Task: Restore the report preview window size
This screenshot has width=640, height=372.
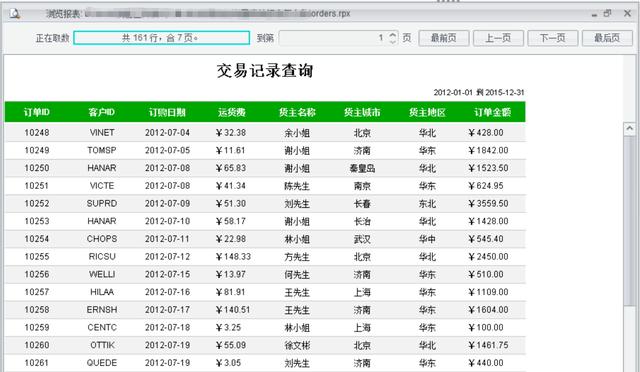Action: point(607,13)
